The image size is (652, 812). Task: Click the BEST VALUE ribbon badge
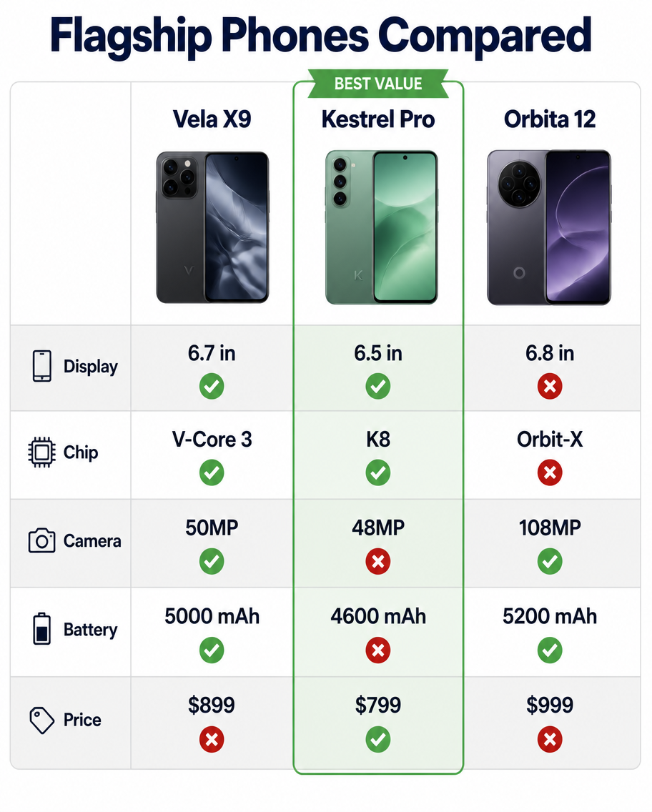point(378,84)
